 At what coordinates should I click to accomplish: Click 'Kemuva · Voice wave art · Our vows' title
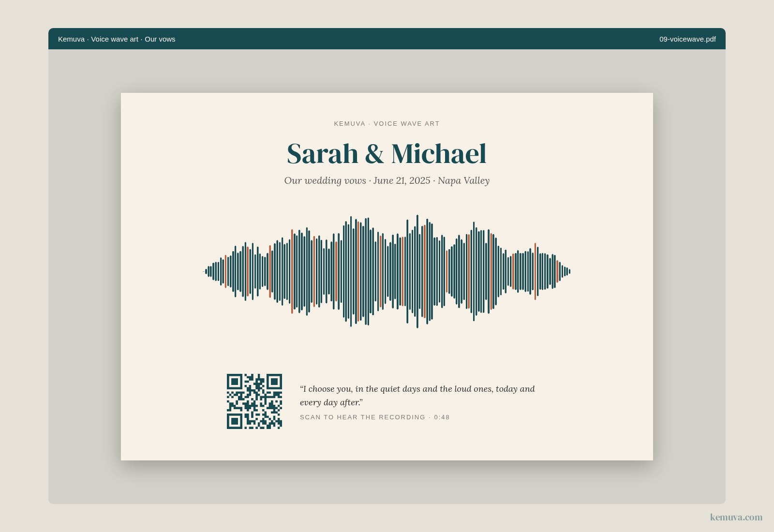[x=117, y=39]
